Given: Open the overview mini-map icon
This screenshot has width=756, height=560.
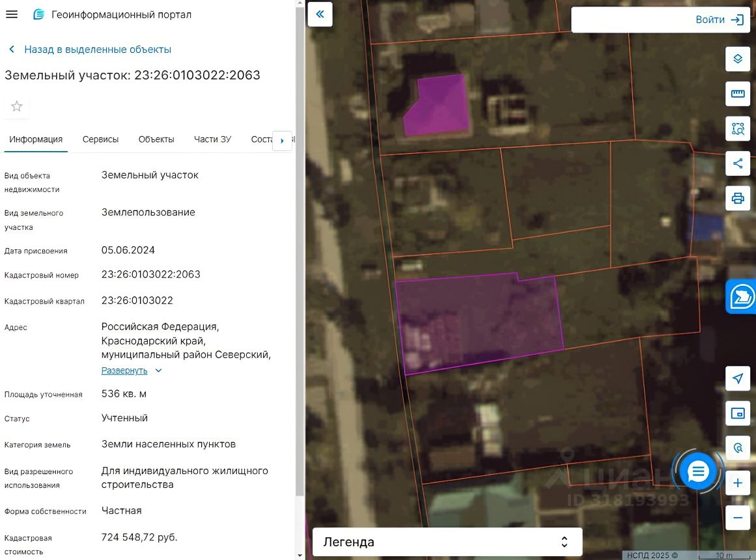Looking at the screenshot, I should click(738, 413).
